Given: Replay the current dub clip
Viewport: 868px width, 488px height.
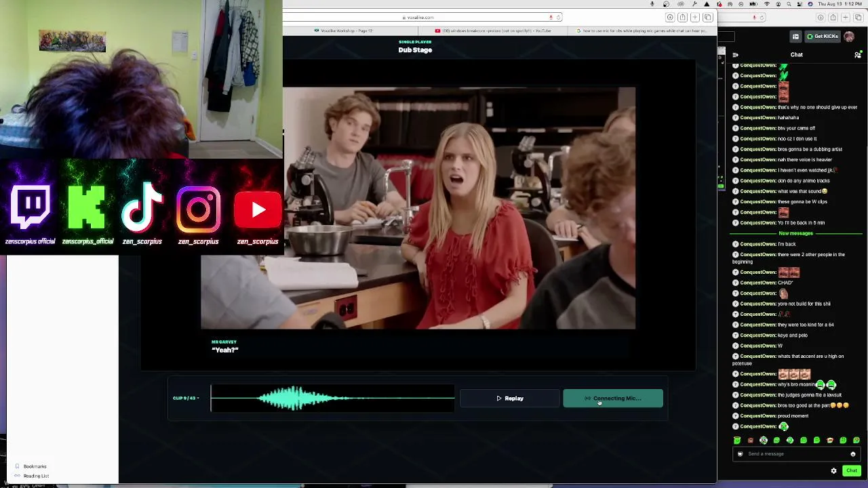Looking at the screenshot, I should point(511,399).
